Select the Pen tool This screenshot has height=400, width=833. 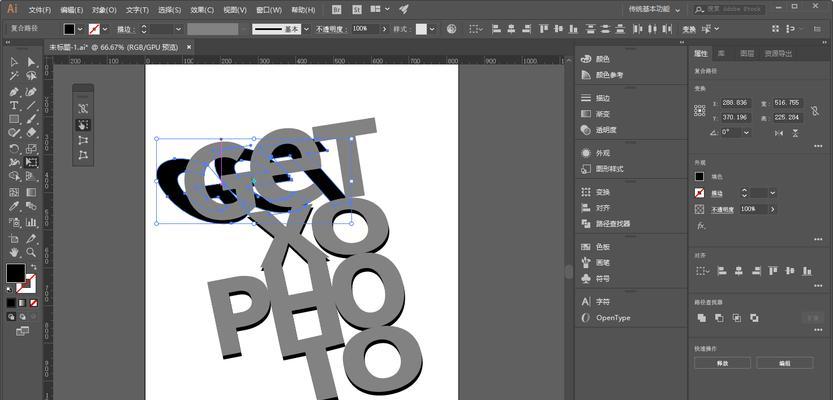(14, 91)
